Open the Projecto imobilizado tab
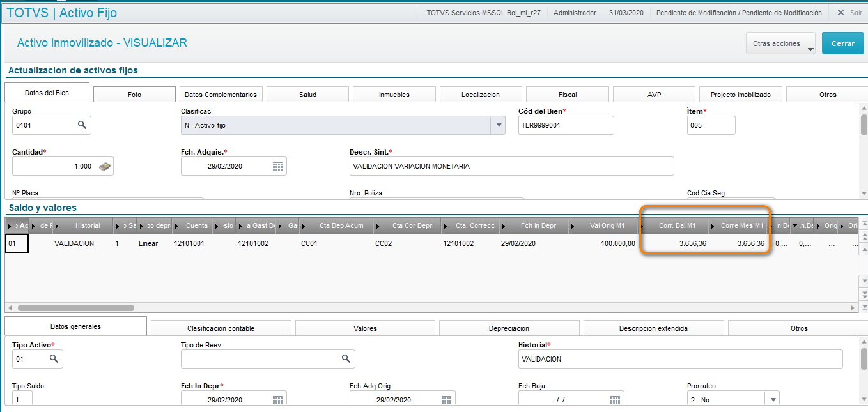This screenshot has height=412, width=868. [x=741, y=95]
